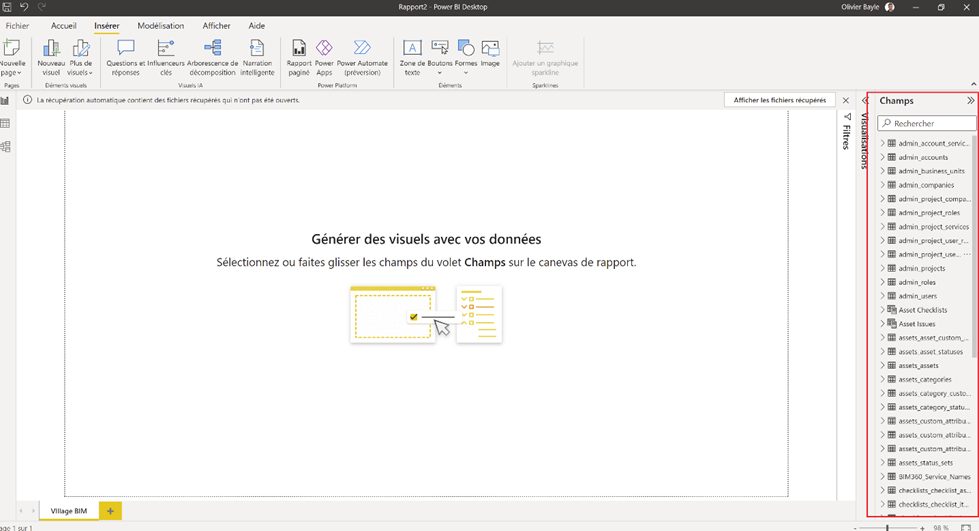Add a new page with plus button
This screenshot has width=979, height=531.
click(110, 510)
